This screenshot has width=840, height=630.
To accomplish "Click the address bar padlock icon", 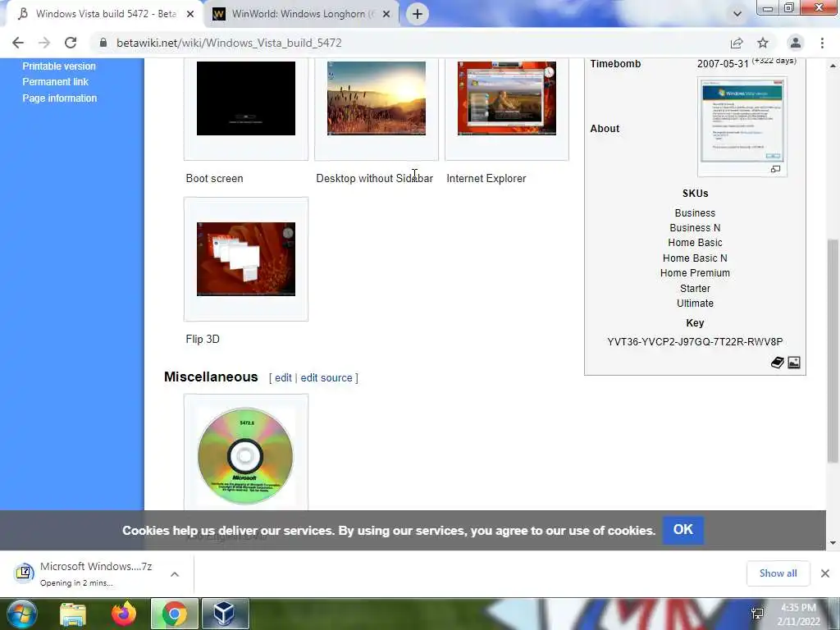I will point(103,43).
